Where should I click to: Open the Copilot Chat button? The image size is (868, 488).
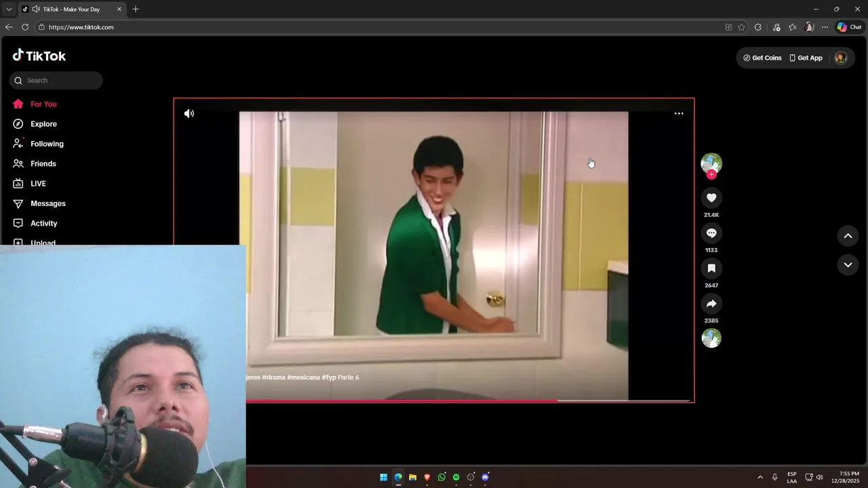849,27
